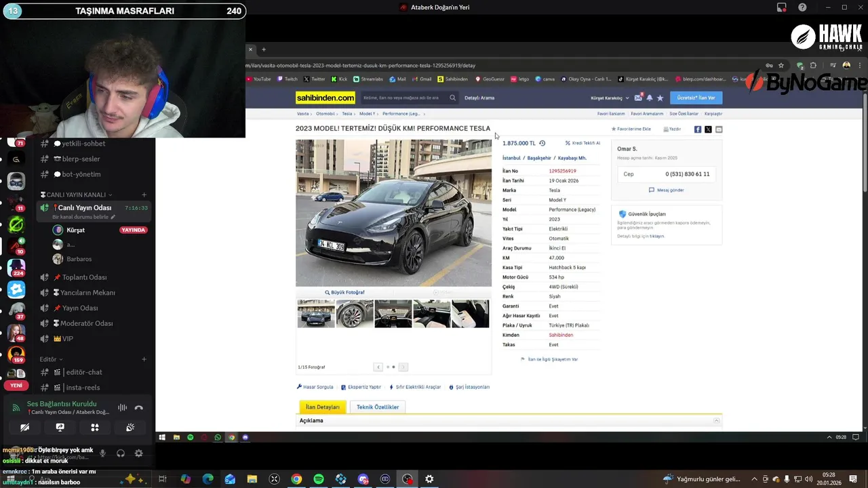This screenshot has width=868, height=488.
Task: Toggle Discord camera on
Action: coord(24,428)
